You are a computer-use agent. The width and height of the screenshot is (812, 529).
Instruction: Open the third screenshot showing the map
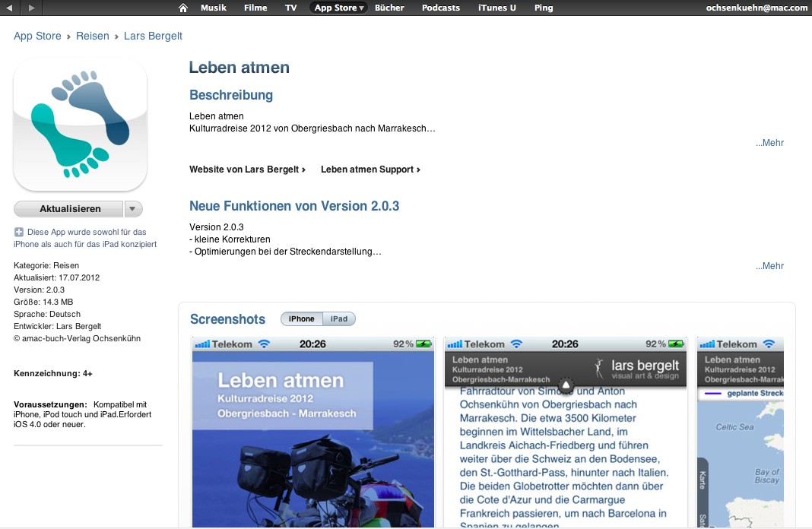pyautogui.click(x=741, y=432)
